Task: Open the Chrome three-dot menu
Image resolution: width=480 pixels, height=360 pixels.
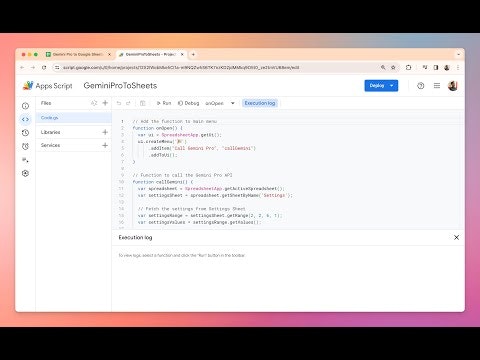Action: (458, 68)
